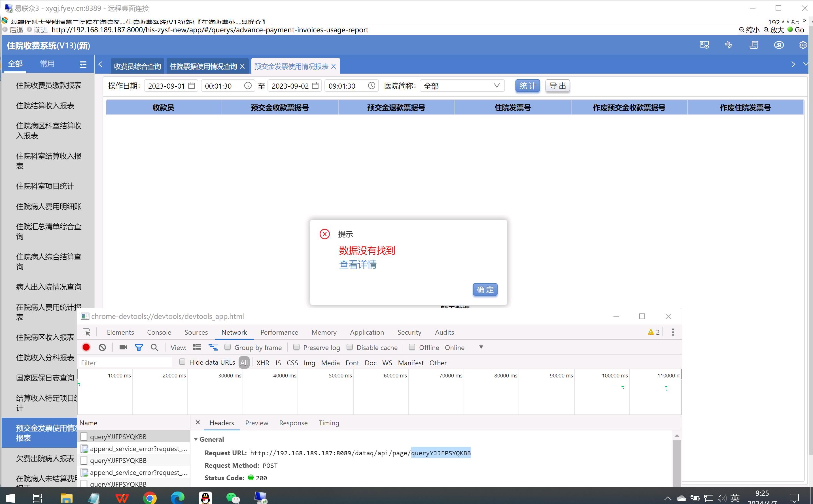Viewport: 813px width, 504px height.
Task: Click the capture screenshots camera icon
Action: click(123, 347)
